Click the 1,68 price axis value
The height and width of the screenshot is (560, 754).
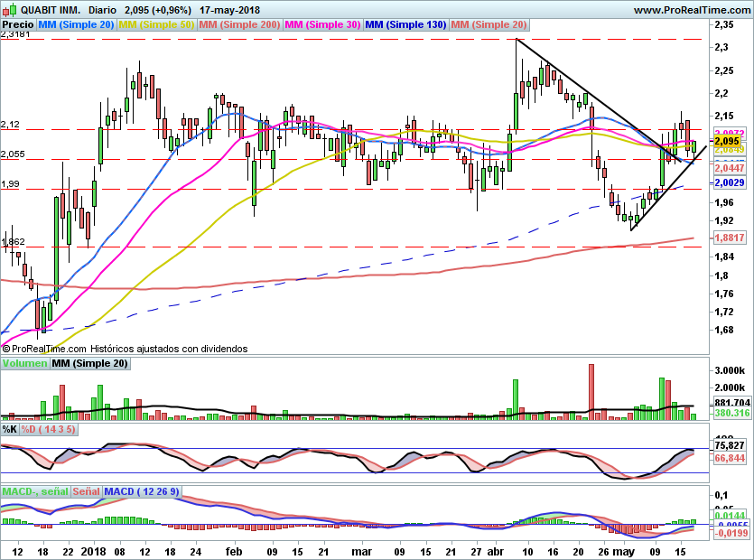click(x=723, y=330)
